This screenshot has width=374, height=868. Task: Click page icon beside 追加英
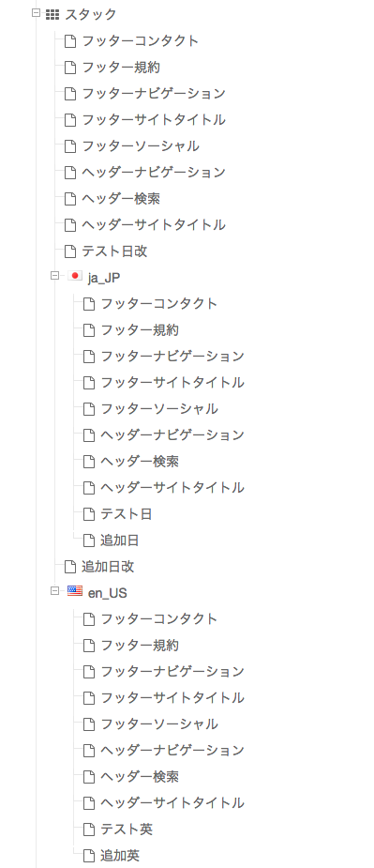click(x=88, y=856)
